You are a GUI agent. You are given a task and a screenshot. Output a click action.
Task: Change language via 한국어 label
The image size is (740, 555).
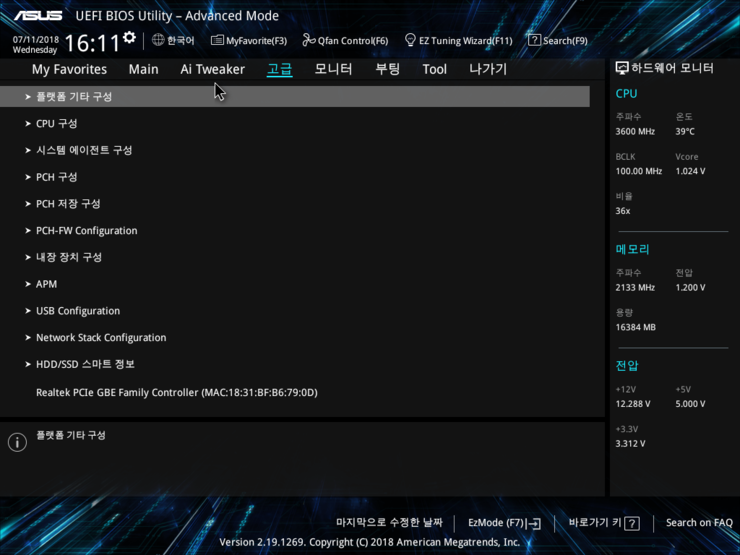tap(181, 41)
